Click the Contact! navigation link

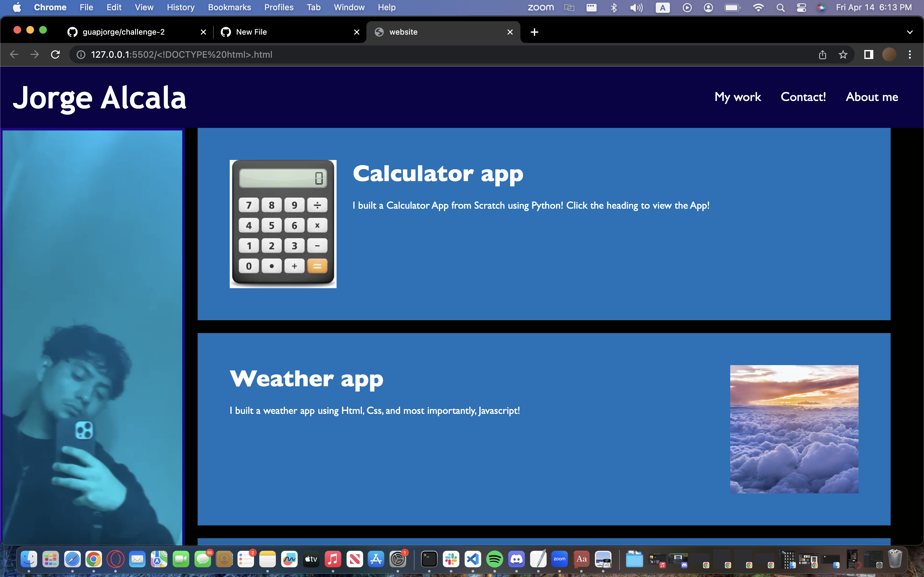(x=803, y=97)
